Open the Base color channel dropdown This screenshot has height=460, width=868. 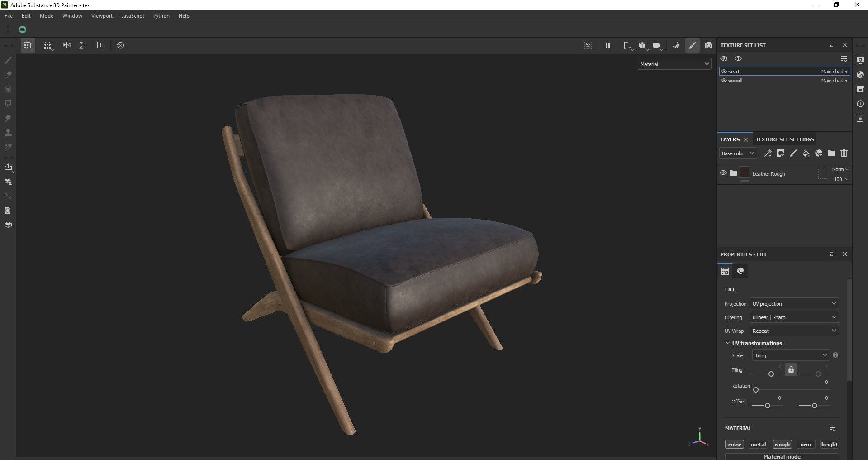point(738,153)
